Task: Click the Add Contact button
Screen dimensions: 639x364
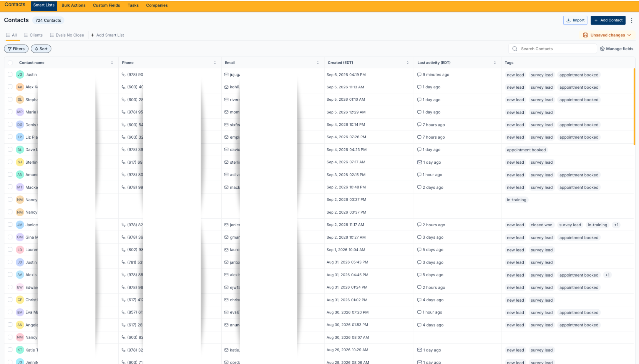Action: pos(608,20)
